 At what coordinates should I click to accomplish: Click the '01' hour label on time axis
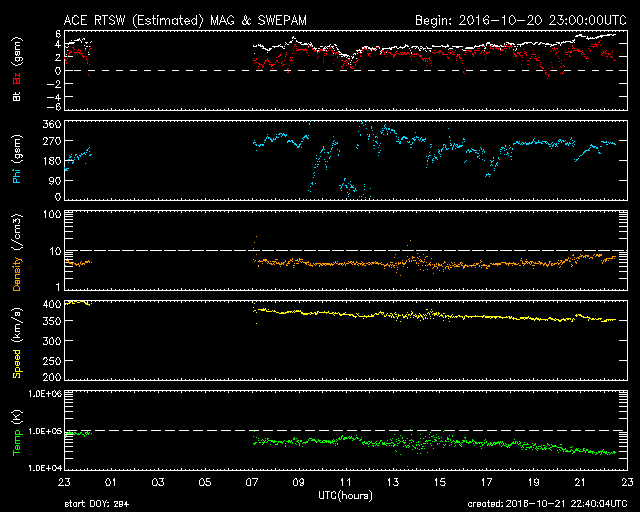(111, 483)
